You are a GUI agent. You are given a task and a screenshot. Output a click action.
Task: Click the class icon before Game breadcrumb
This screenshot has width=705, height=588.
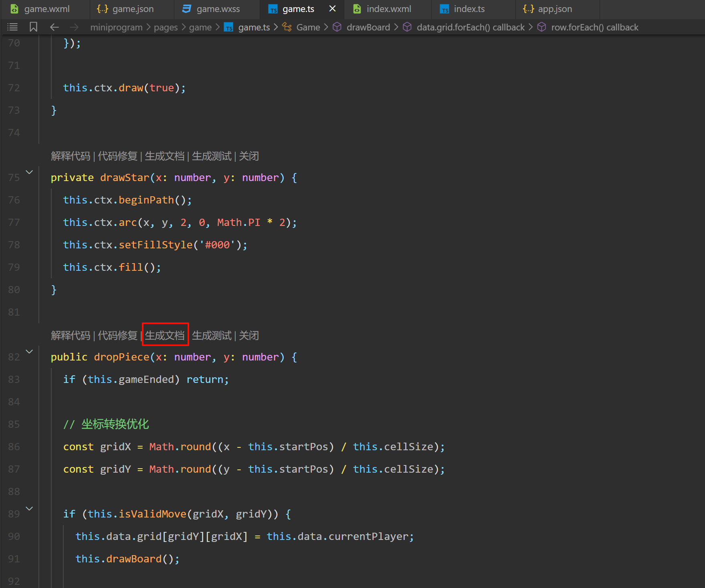[287, 27]
